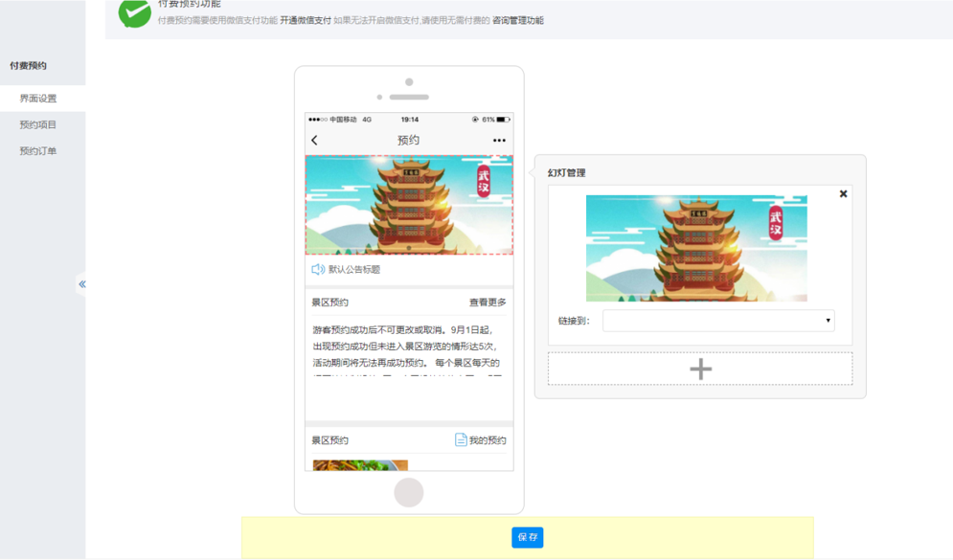The image size is (953, 560).
Task: Click 查看更多 in scenic booking section
Action: [488, 302]
